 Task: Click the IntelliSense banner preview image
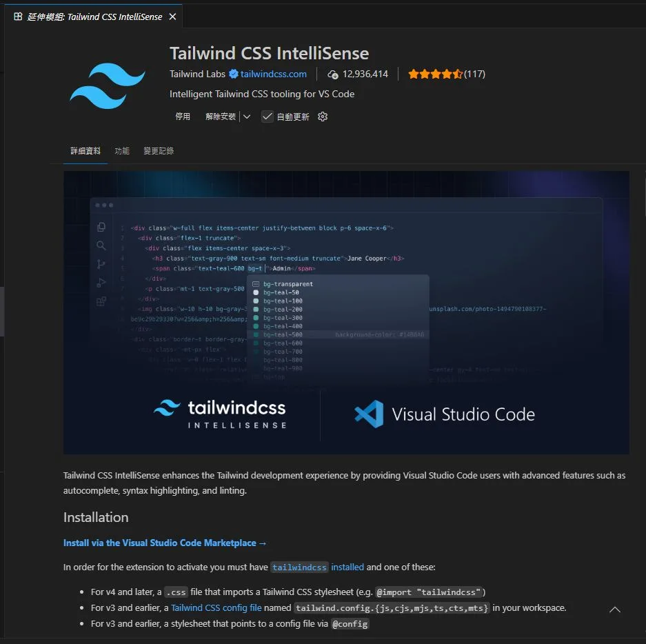(346, 312)
